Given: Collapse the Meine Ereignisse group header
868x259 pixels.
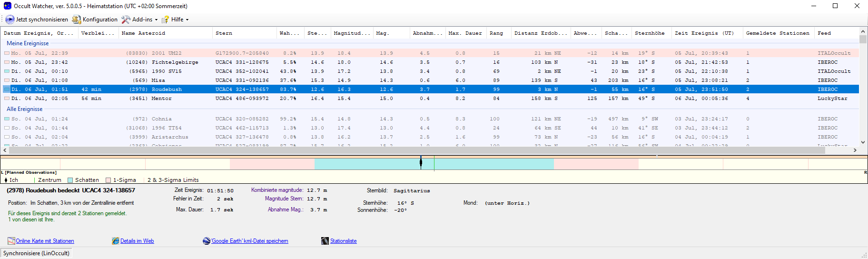Looking at the screenshot, I should coord(28,43).
